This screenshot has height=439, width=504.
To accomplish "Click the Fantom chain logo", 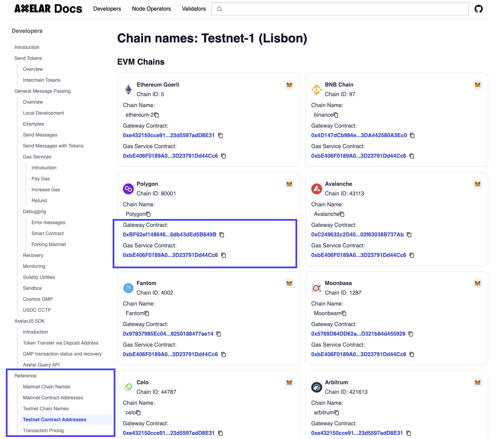I will [x=128, y=288].
